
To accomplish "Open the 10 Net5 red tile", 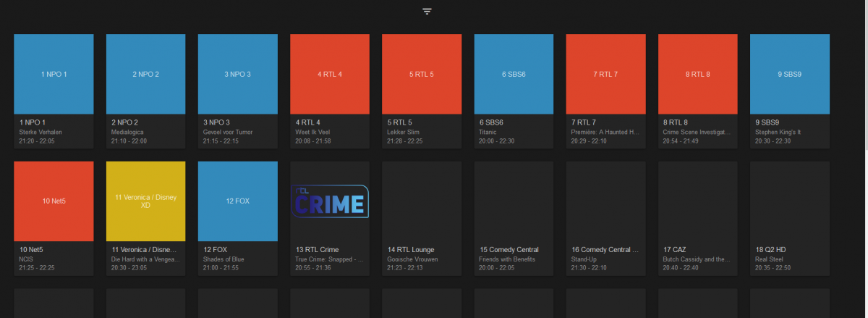I will point(54,201).
